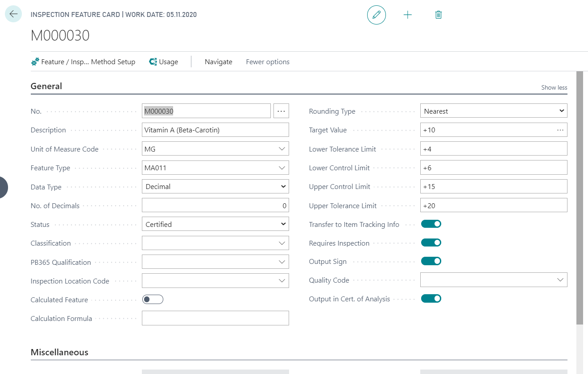Click the Miscellaneous section header
This screenshot has width=588, height=374.
point(59,352)
